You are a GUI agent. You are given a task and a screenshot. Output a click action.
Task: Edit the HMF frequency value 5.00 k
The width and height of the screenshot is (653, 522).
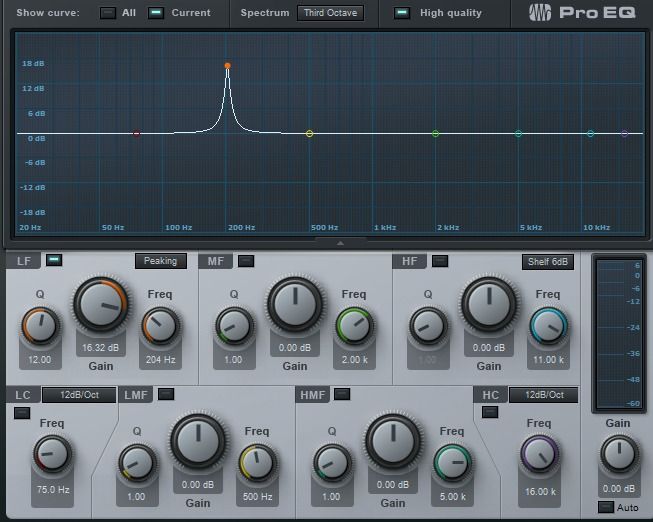click(452, 497)
